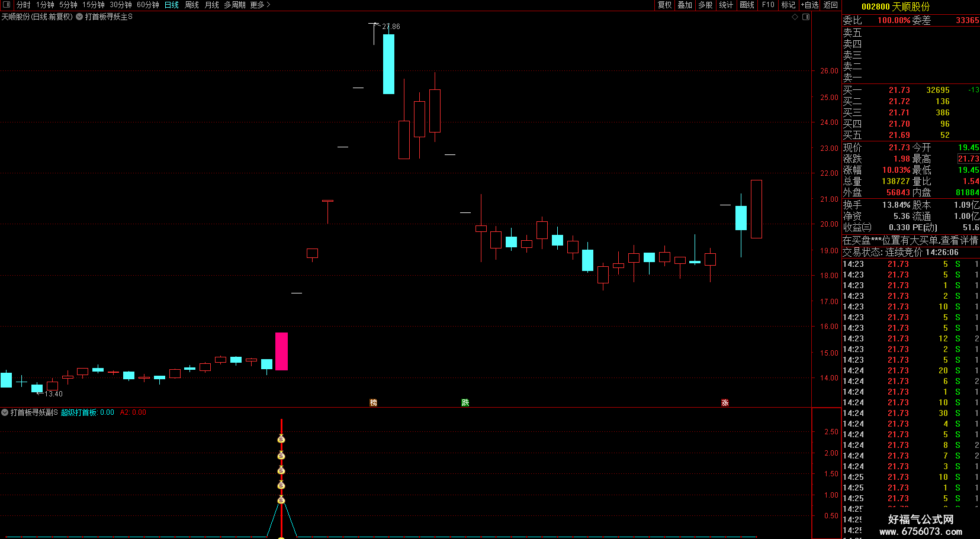
Task: Select the 月线 monthly chart tab
Action: [x=212, y=5]
